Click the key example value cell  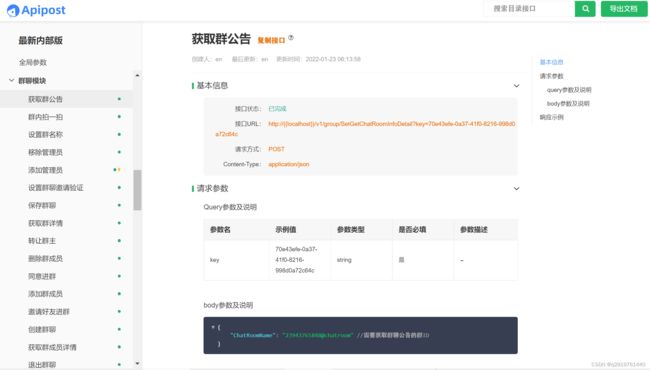click(299, 260)
